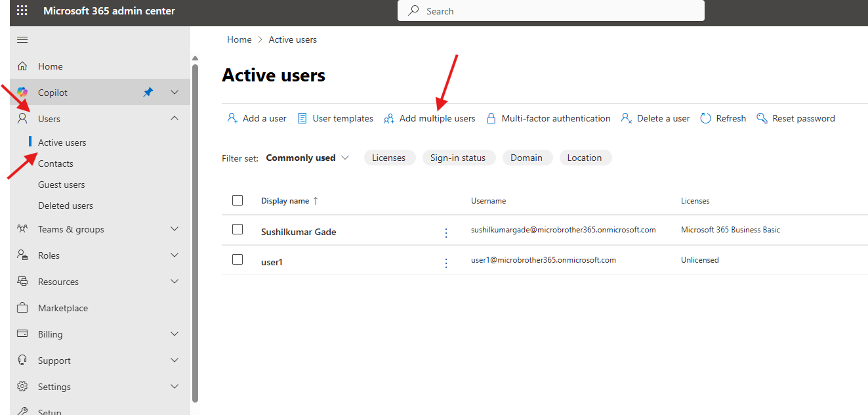868x415 pixels.
Task: Open User templates from toolbar
Action: point(335,118)
